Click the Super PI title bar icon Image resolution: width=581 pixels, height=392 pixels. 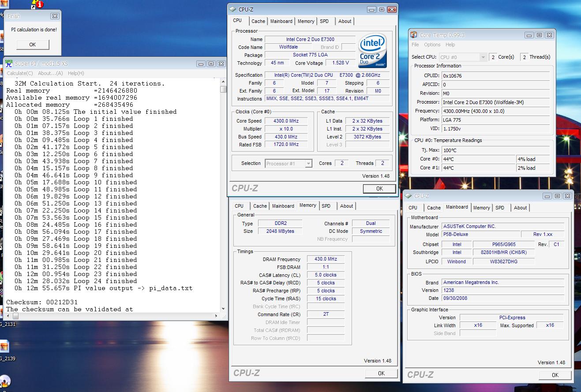(8, 63)
